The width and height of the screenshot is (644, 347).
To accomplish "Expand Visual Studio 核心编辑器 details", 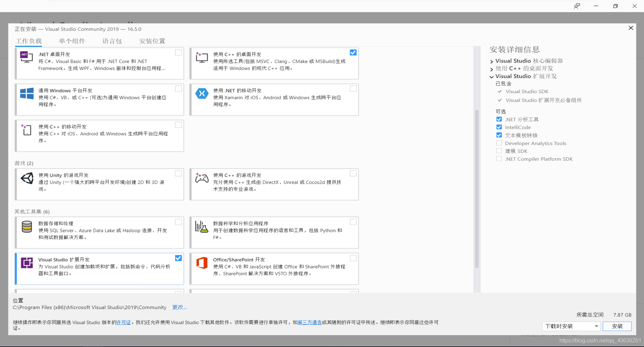I will (492, 61).
